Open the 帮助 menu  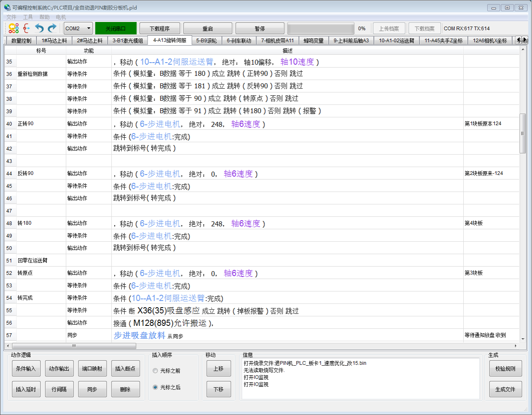(x=44, y=17)
